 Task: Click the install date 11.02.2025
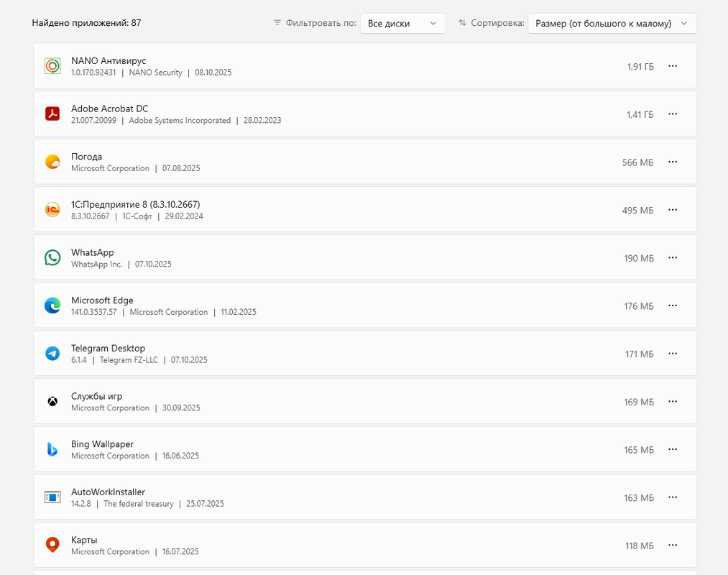pos(239,312)
